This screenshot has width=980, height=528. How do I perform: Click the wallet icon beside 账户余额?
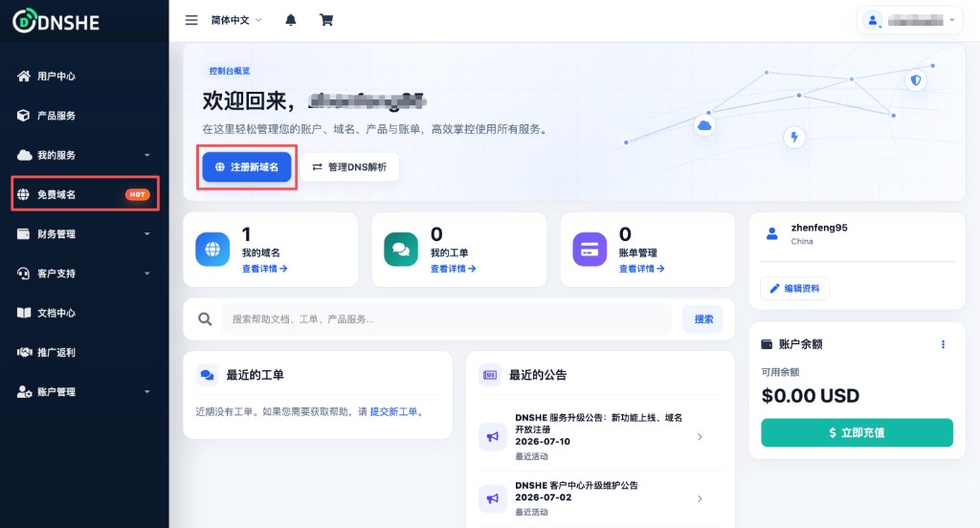click(767, 344)
